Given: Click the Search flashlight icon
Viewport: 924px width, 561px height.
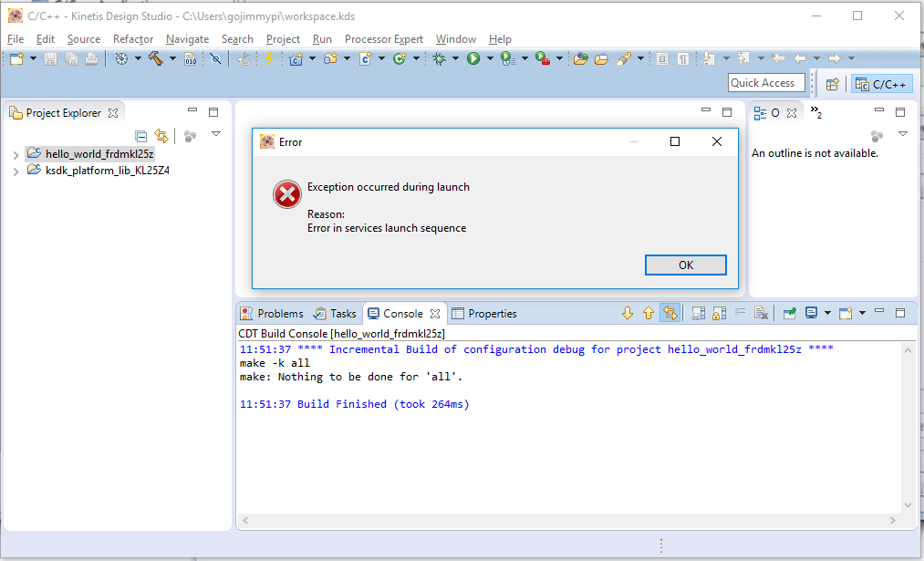Looking at the screenshot, I should [x=624, y=58].
